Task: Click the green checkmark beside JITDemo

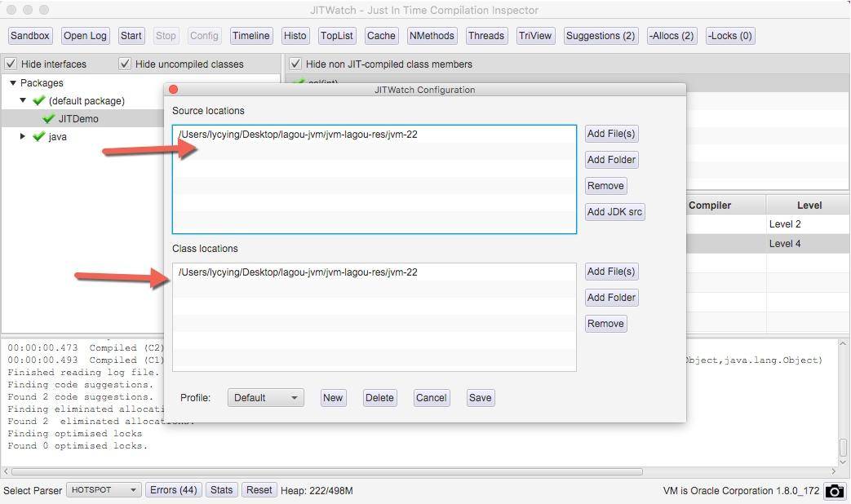Action: [49, 119]
